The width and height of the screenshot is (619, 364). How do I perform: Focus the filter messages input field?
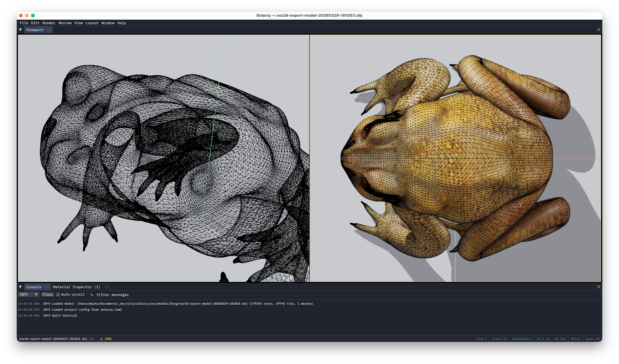(112, 295)
